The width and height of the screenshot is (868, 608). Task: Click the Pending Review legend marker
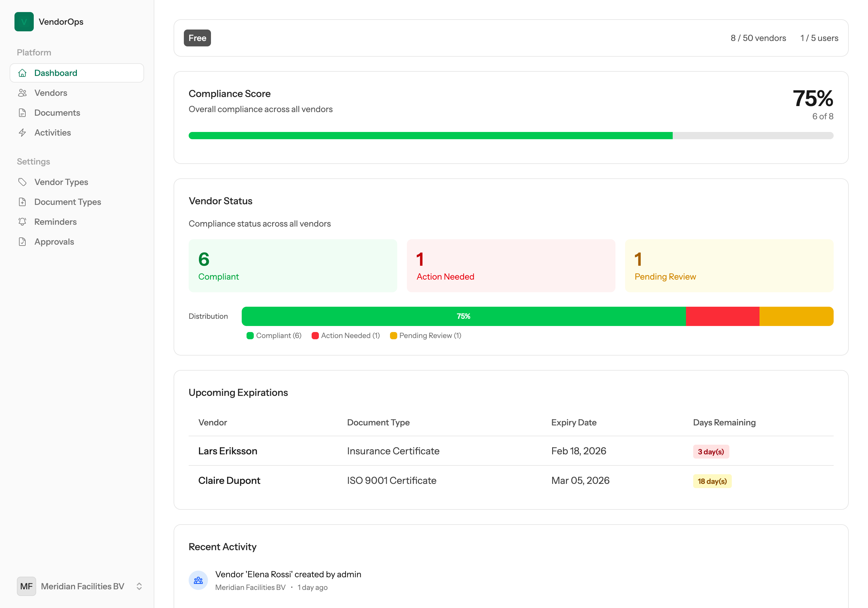(x=394, y=336)
